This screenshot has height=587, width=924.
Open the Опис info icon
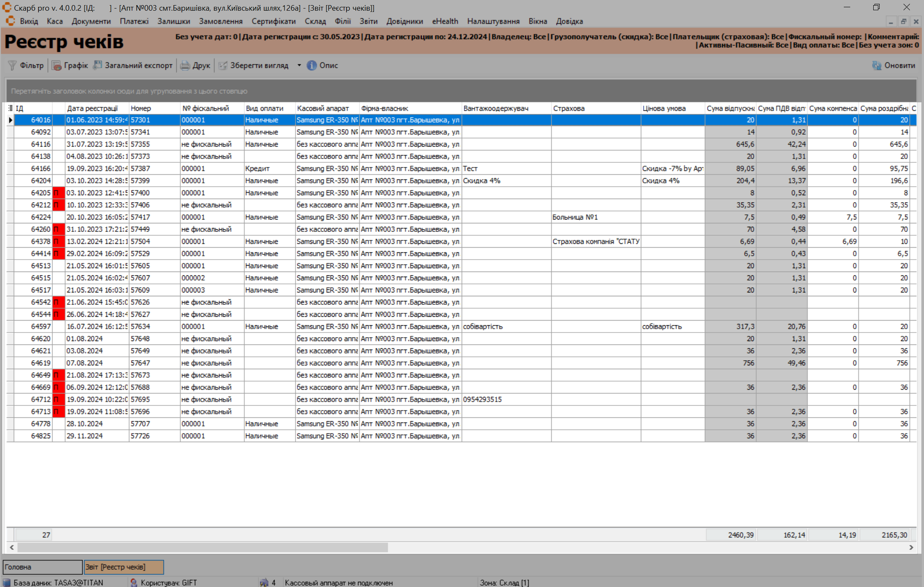click(312, 65)
